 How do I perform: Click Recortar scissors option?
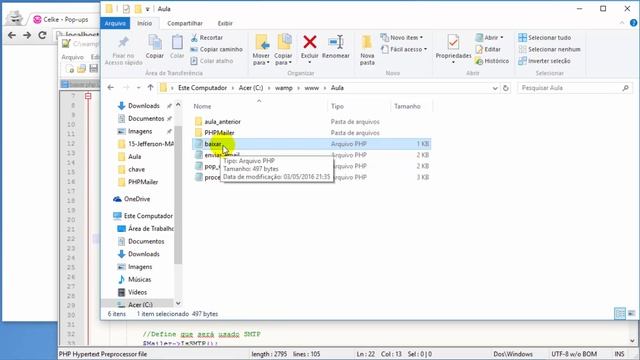click(207, 38)
